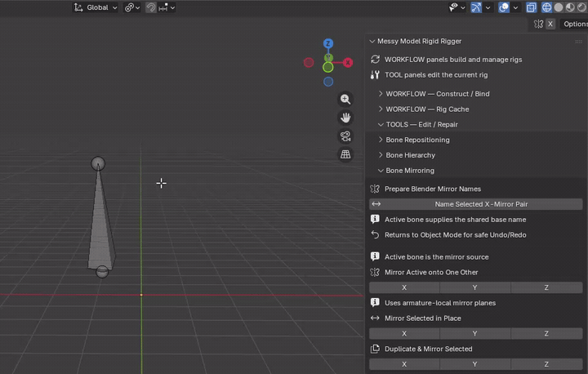Click undo icon beside Returns to Object Mode
The width and height of the screenshot is (588, 374).
375,235
